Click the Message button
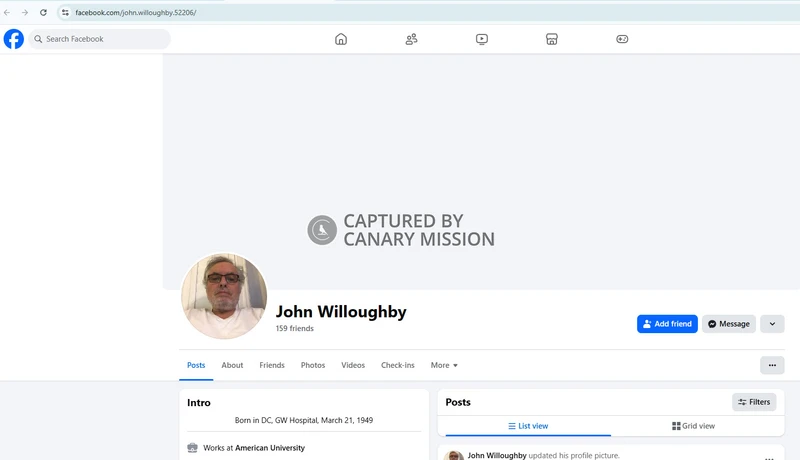Image resolution: width=800 pixels, height=460 pixels. 729,324
